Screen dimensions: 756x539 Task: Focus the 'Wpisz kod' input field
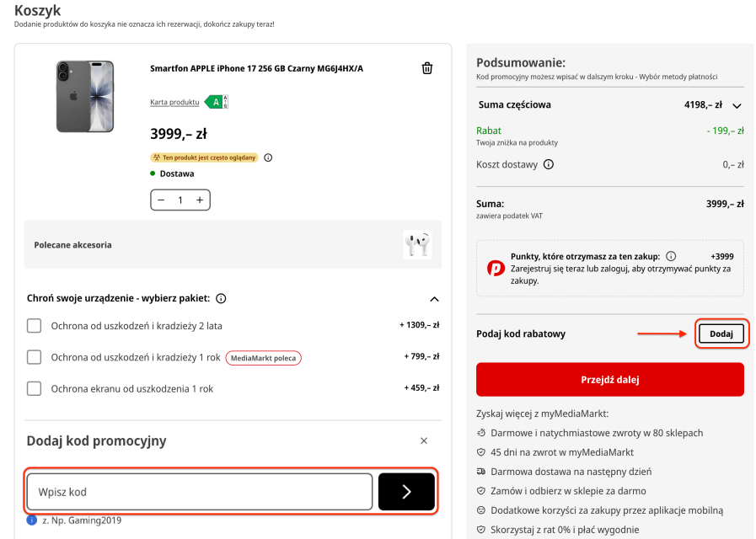(200, 492)
